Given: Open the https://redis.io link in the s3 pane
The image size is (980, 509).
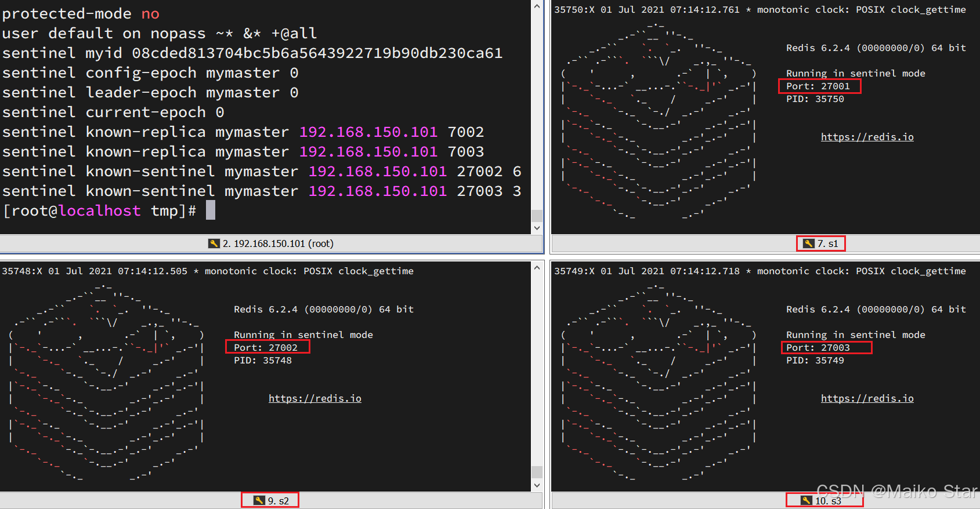Looking at the screenshot, I should click(867, 398).
